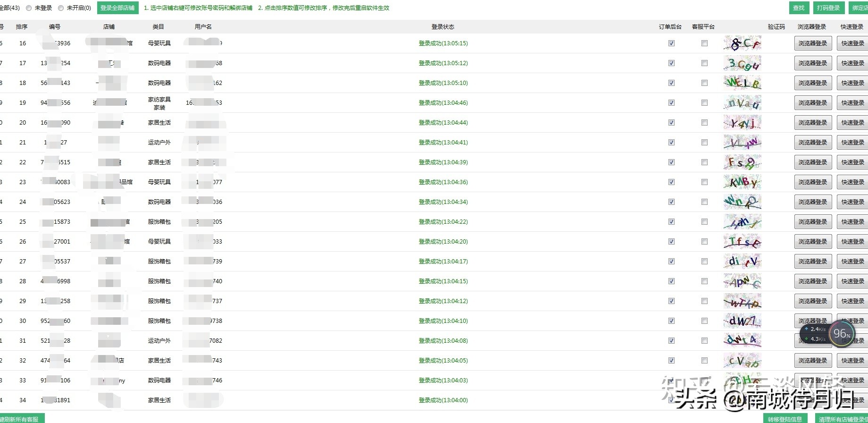
Task: Select status text 登录成功(13:04:10)
Action: [443, 321]
